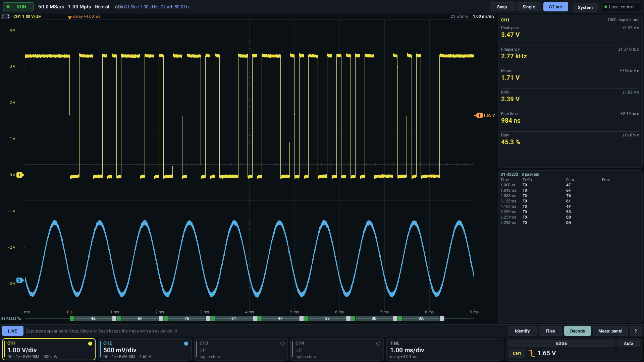Screen dimensions: 644x362
Task: Open the help question mark button
Action: (x=635, y=331)
